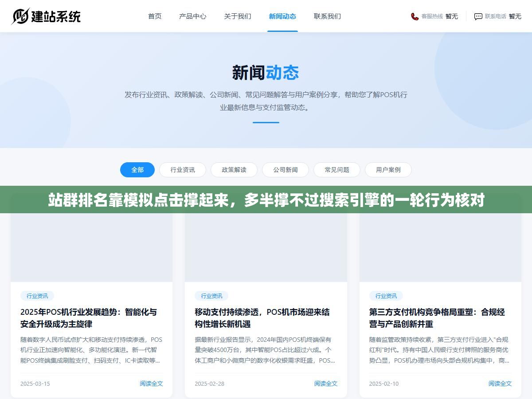Select the 全部 filter tab
This screenshot has height=399, width=532.
coord(137,170)
